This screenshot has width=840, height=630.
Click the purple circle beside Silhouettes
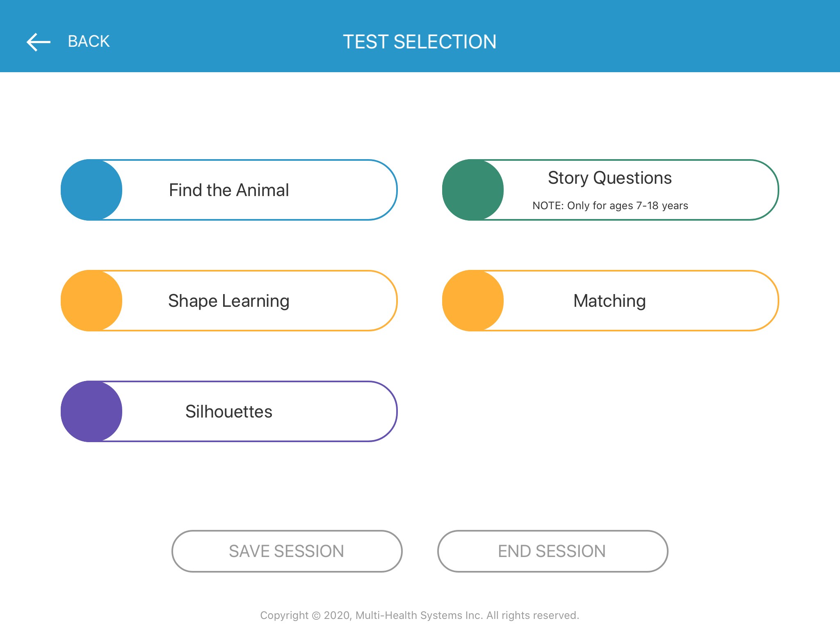91,411
